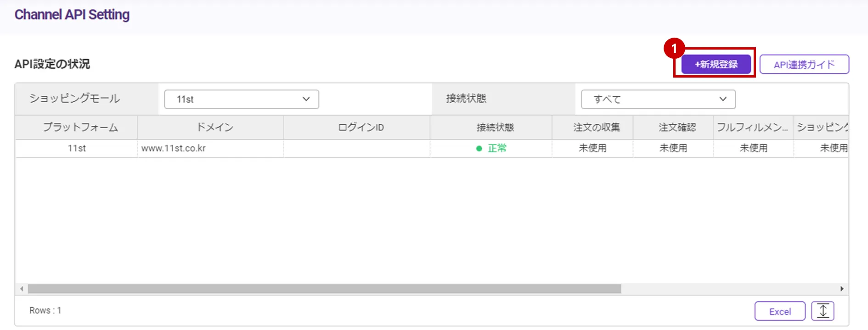Open the ショッピングモール dropdown showing 11st
Image resolution: width=868 pixels, height=330 pixels.
pos(242,99)
